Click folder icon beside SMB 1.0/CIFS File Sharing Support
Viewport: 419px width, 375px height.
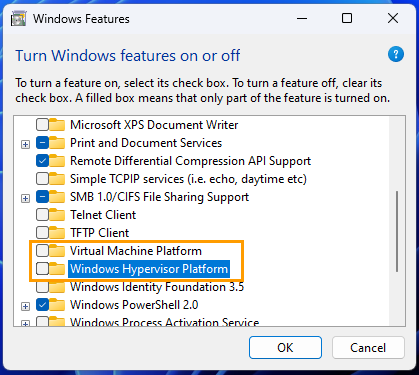click(57, 197)
